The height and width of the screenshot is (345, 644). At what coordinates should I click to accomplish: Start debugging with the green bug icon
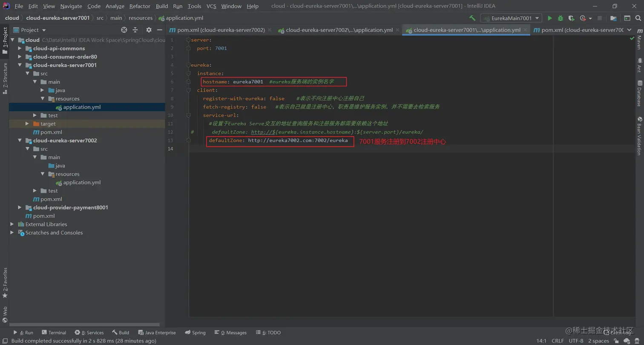coord(561,18)
